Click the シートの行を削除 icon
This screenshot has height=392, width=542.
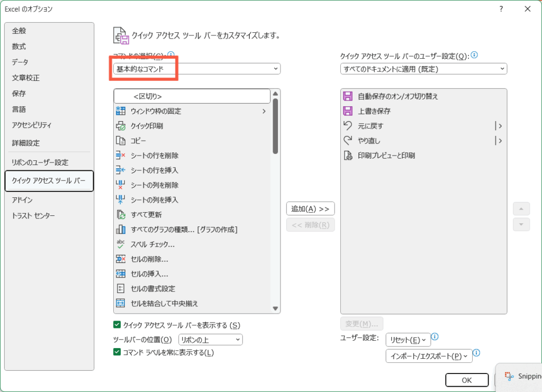[x=121, y=156]
